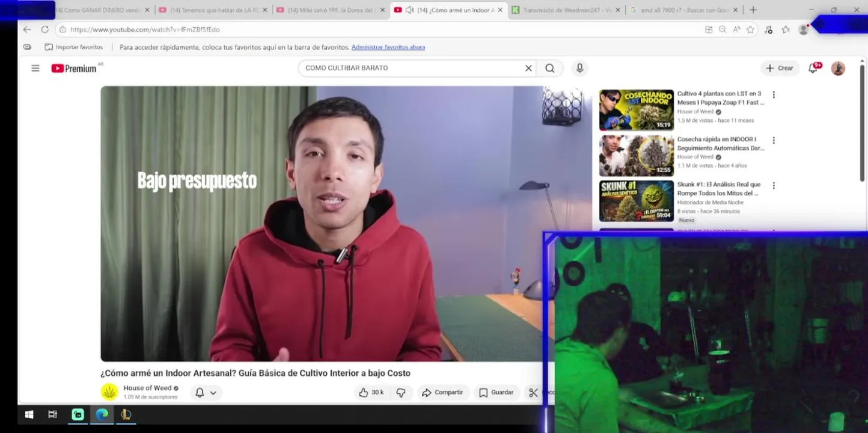More options for Cosecha rápida en INDOOR video
Image resolution: width=868 pixels, height=433 pixels.
click(774, 141)
